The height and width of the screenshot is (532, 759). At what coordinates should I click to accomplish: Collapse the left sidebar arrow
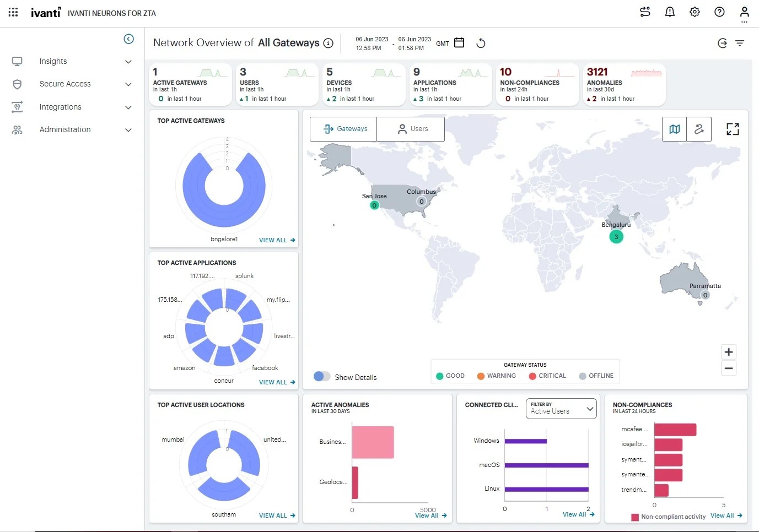[x=128, y=39]
